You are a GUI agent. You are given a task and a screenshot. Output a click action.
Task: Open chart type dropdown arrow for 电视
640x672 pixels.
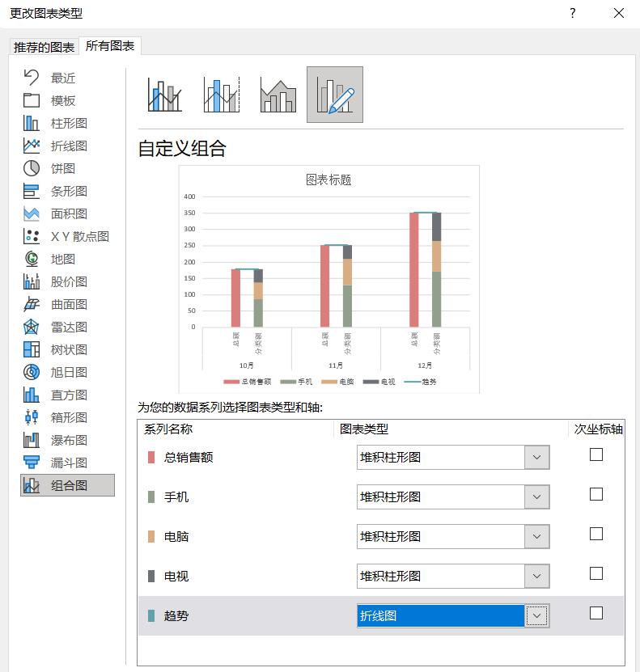[536, 576]
